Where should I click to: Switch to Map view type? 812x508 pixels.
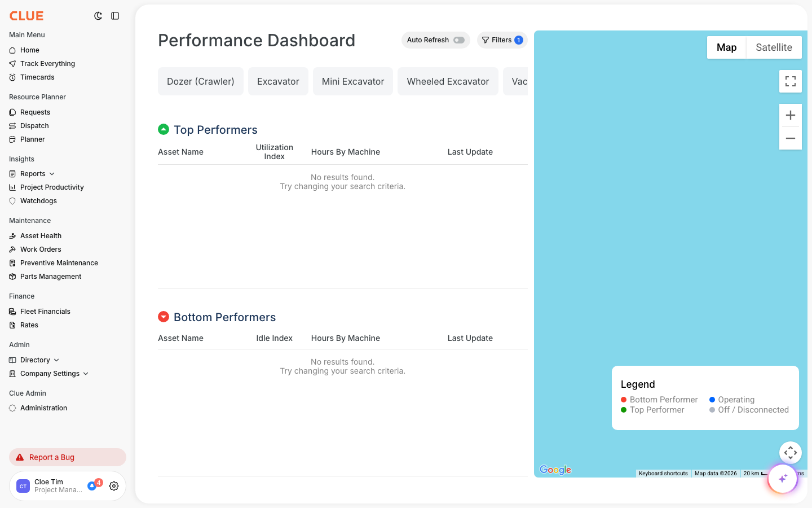727,47
